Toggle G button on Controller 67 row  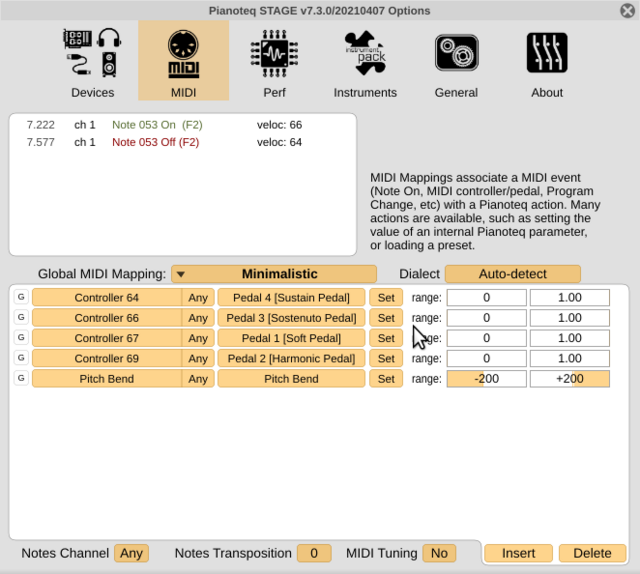point(21,338)
